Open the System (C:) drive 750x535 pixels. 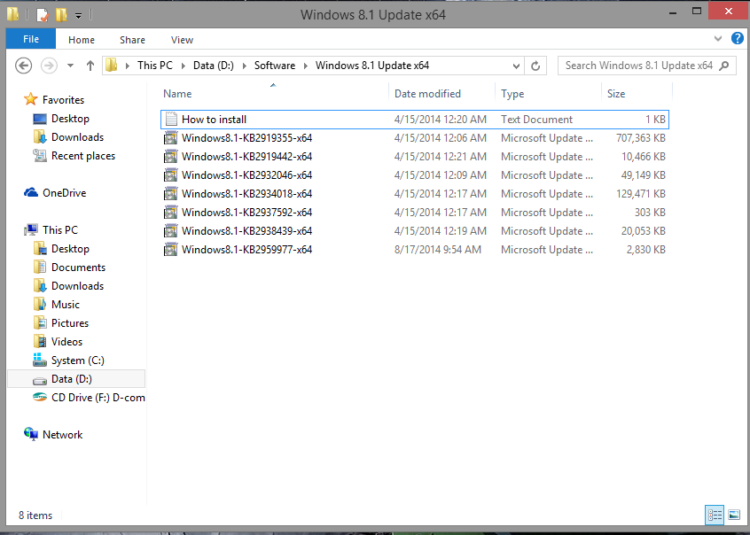pyautogui.click(x=77, y=361)
